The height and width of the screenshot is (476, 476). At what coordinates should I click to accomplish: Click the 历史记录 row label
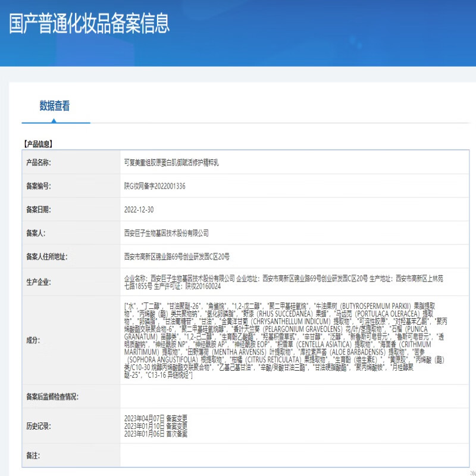click(38, 427)
